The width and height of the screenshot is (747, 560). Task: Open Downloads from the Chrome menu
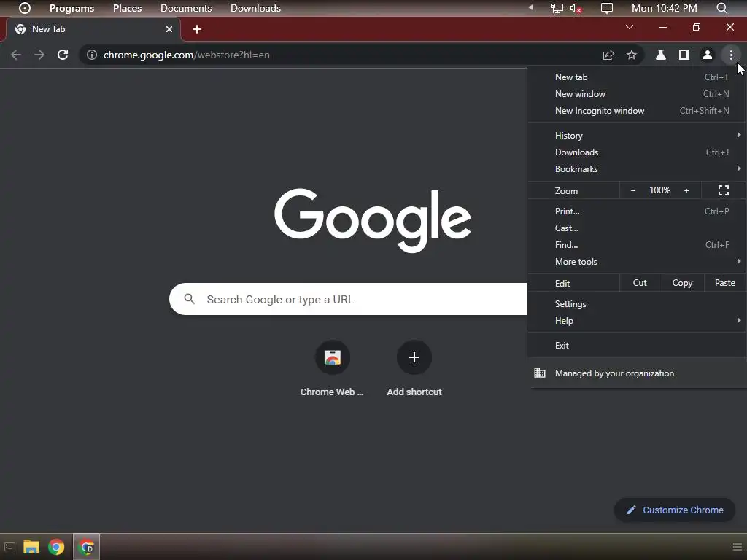pyautogui.click(x=637, y=152)
